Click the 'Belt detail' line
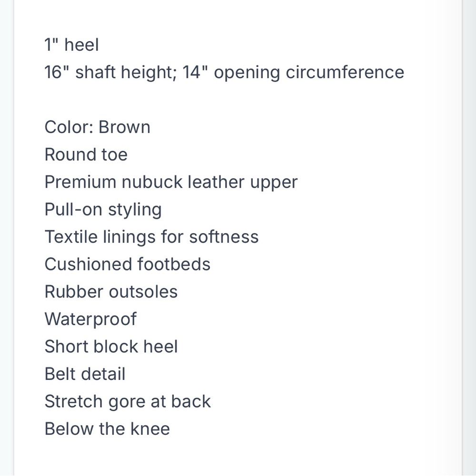 [85, 374]
